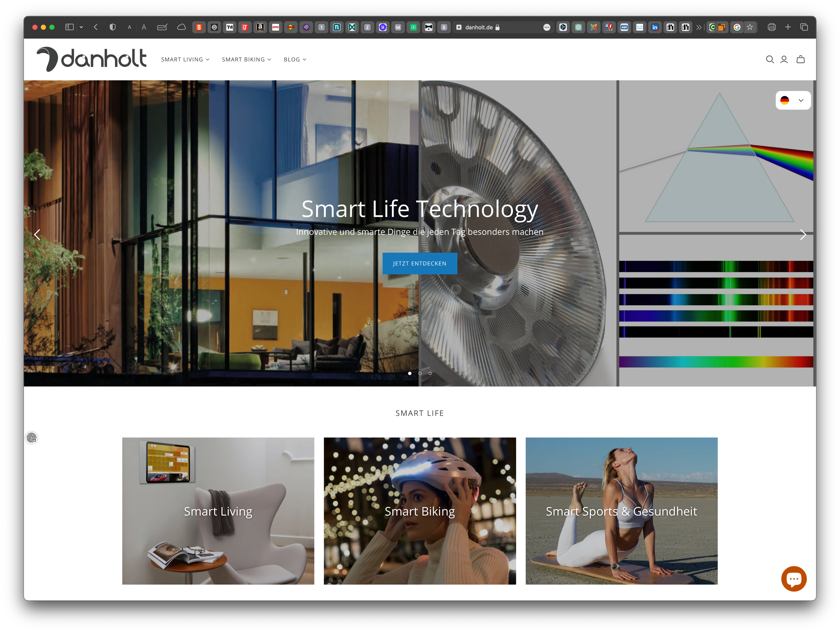
Task: Go to next slide arrow
Action: (803, 235)
